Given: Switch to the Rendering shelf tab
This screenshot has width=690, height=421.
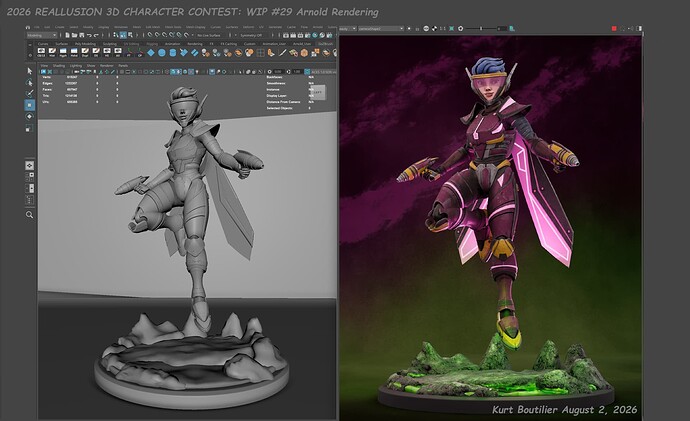Looking at the screenshot, I should tap(195, 44).
